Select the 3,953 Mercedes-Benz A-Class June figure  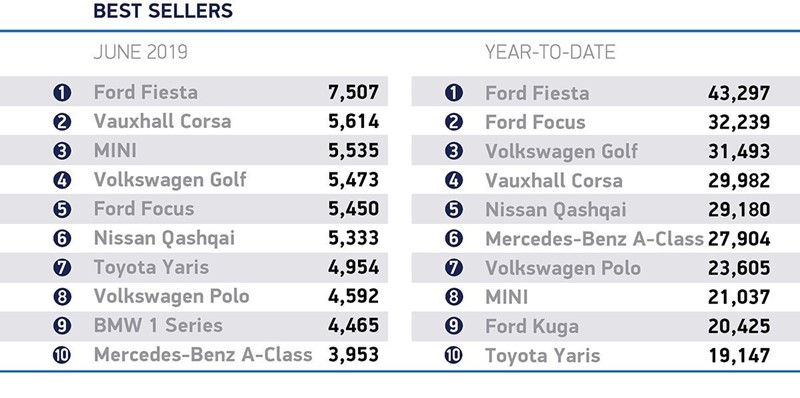(x=354, y=355)
